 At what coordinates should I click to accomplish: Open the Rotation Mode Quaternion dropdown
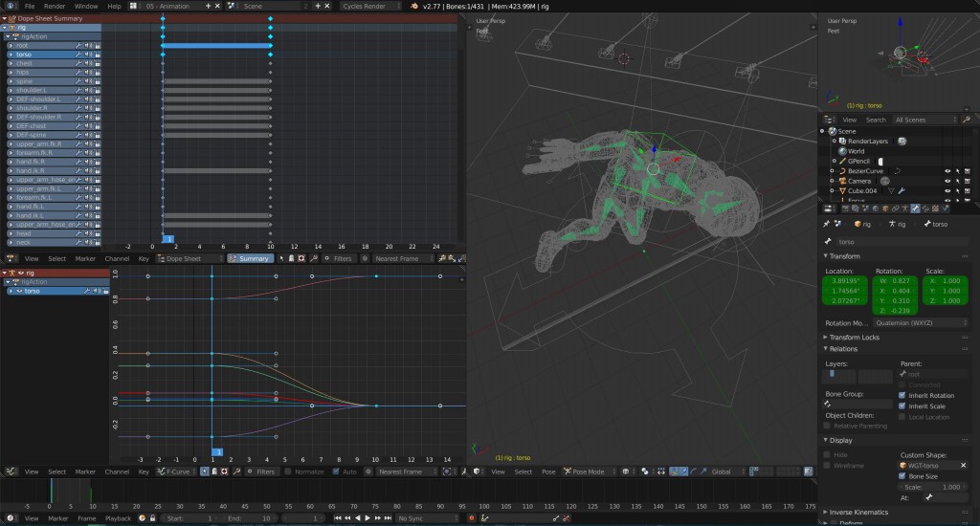tap(922, 323)
